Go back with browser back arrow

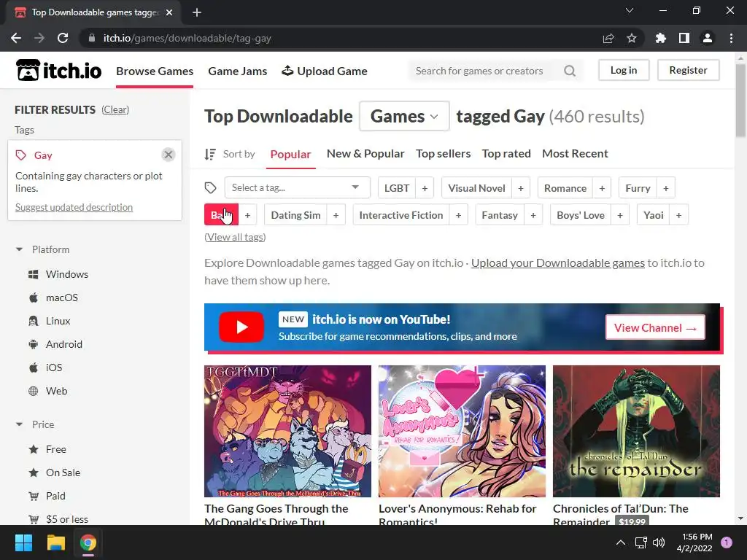point(16,38)
